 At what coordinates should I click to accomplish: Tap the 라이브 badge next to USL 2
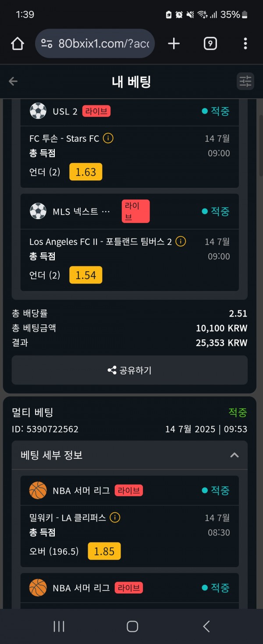[x=96, y=111]
